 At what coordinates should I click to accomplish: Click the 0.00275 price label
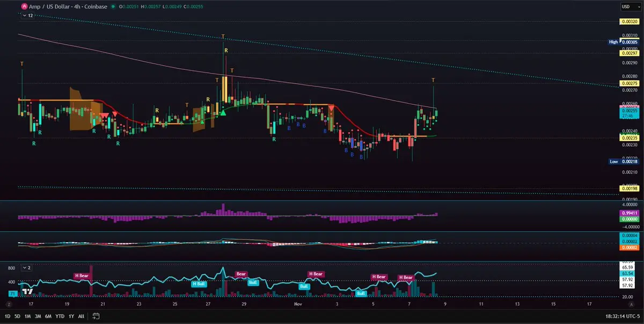(629, 83)
